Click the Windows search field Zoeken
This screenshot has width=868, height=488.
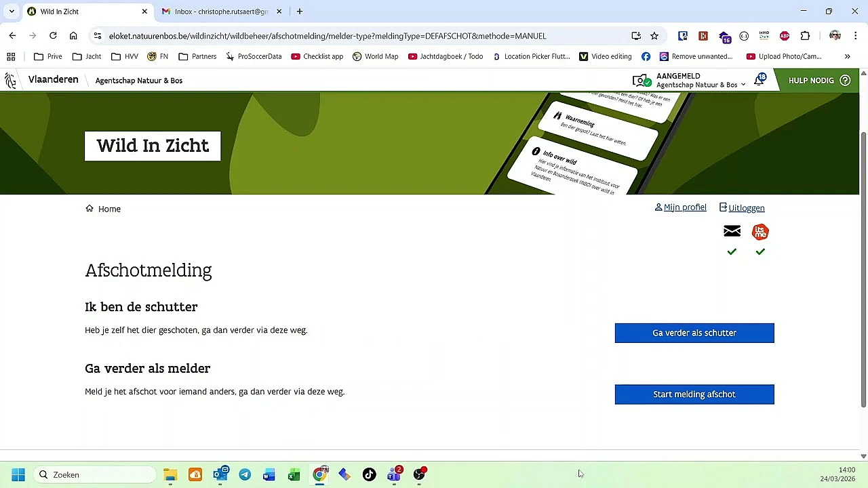94,474
